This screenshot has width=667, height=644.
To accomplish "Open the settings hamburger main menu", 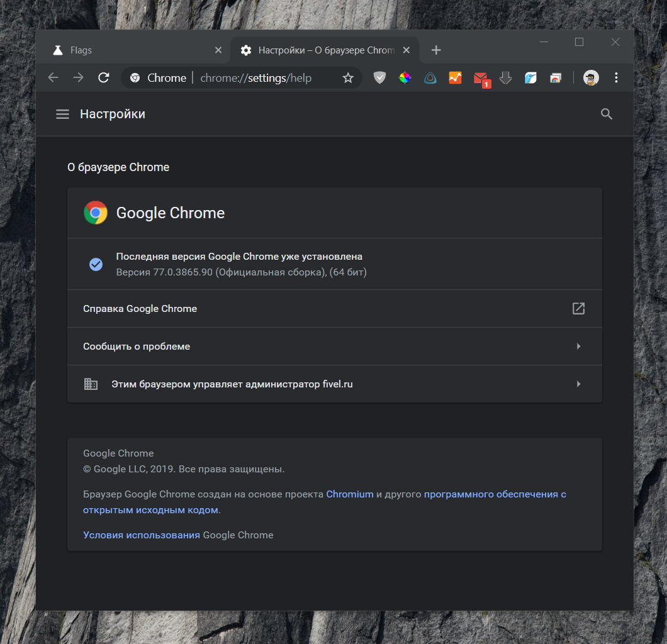I will click(x=62, y=114).
